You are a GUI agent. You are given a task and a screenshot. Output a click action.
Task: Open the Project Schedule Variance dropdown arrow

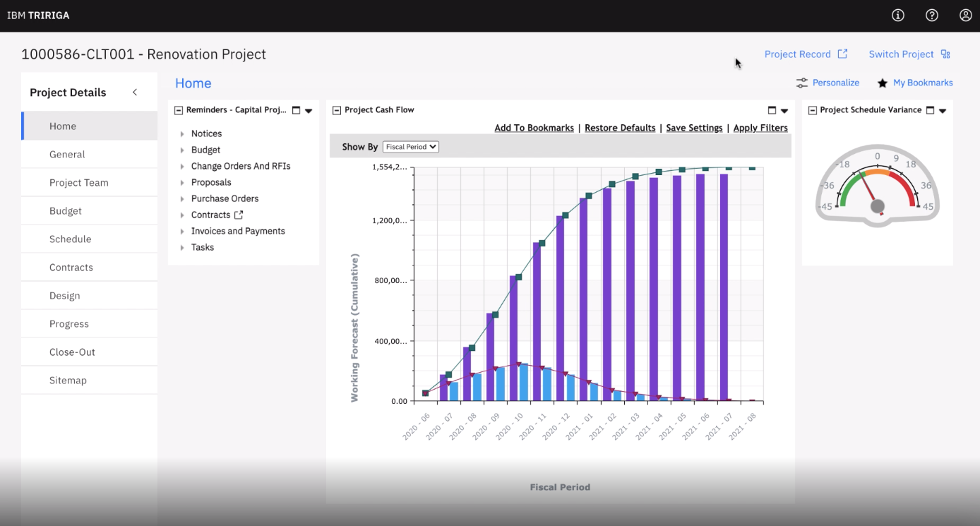click(943, 111)
